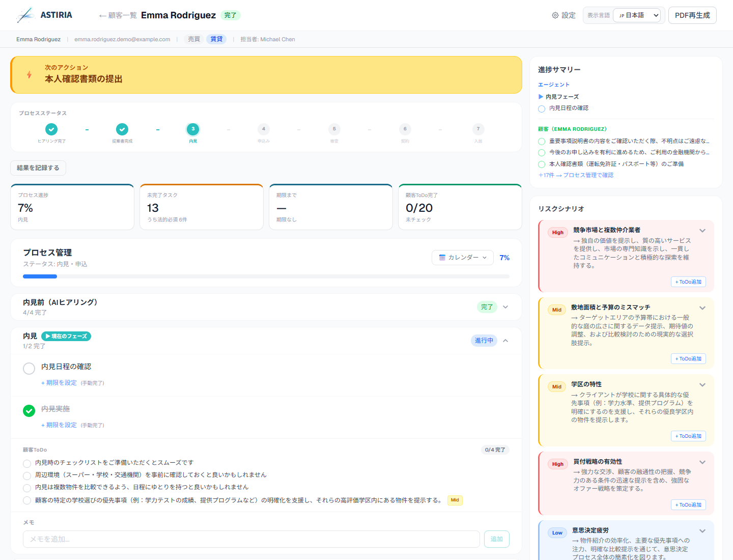The width and height of the screenshot is (733, 560).
Task: Select the 内見 step icon in process status
Action: pos(193,129)
